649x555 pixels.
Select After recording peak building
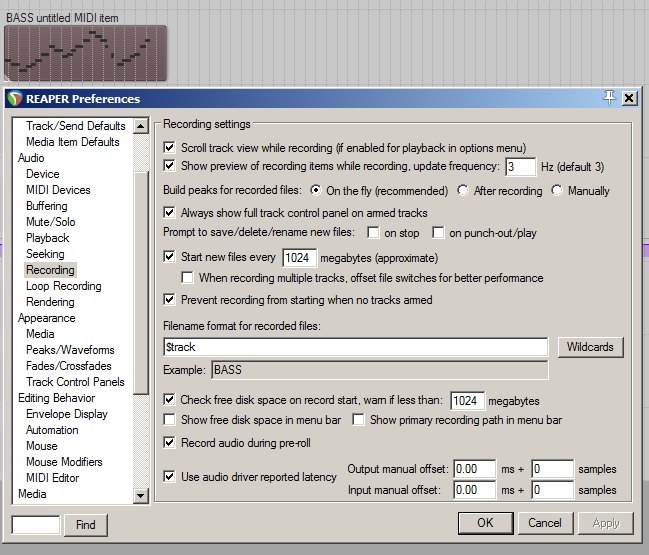coord(463,190)
